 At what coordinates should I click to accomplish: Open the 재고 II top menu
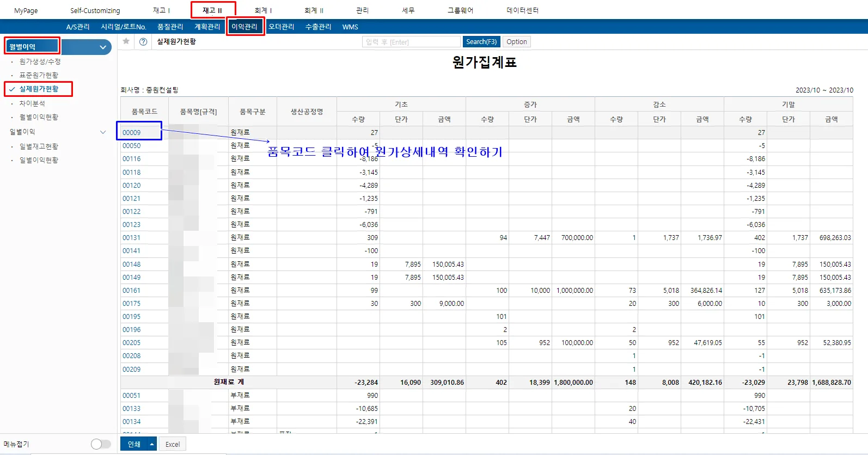(x=212, y=10)
